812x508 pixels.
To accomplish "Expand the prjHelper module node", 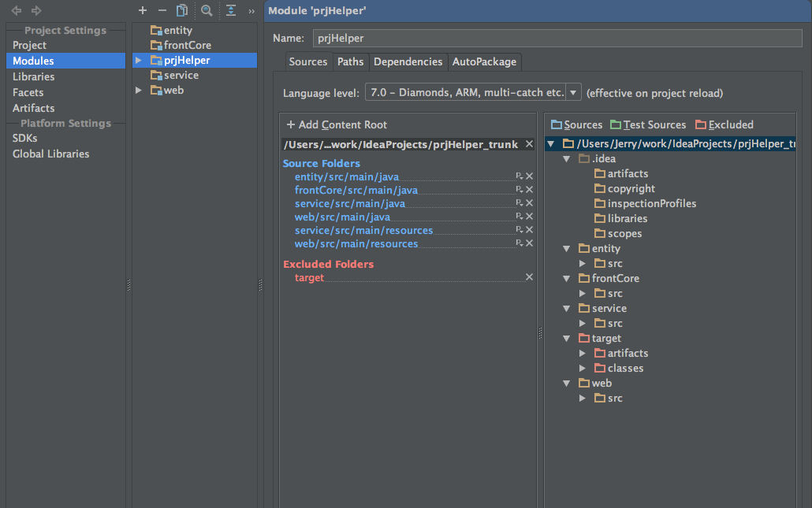I will pos(138,61).
